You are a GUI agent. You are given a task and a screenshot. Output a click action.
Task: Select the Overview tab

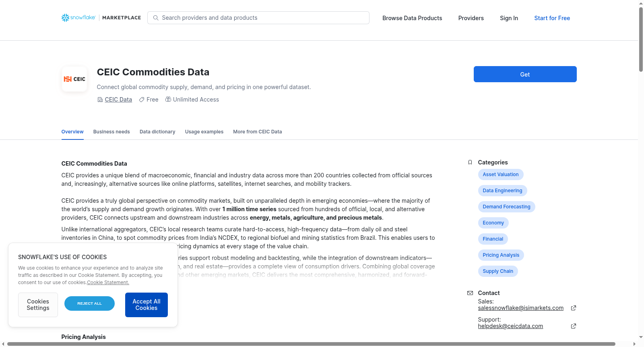pyautogui.click(x=72, y=132)
